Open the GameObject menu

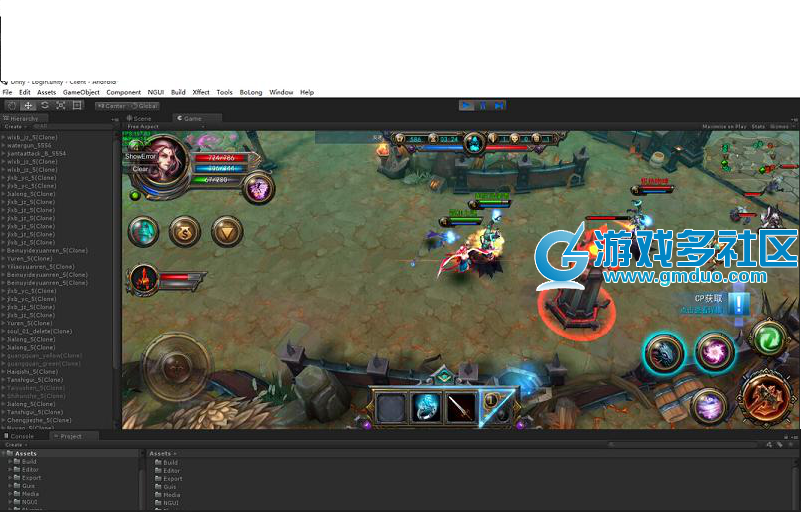point(81,92)
